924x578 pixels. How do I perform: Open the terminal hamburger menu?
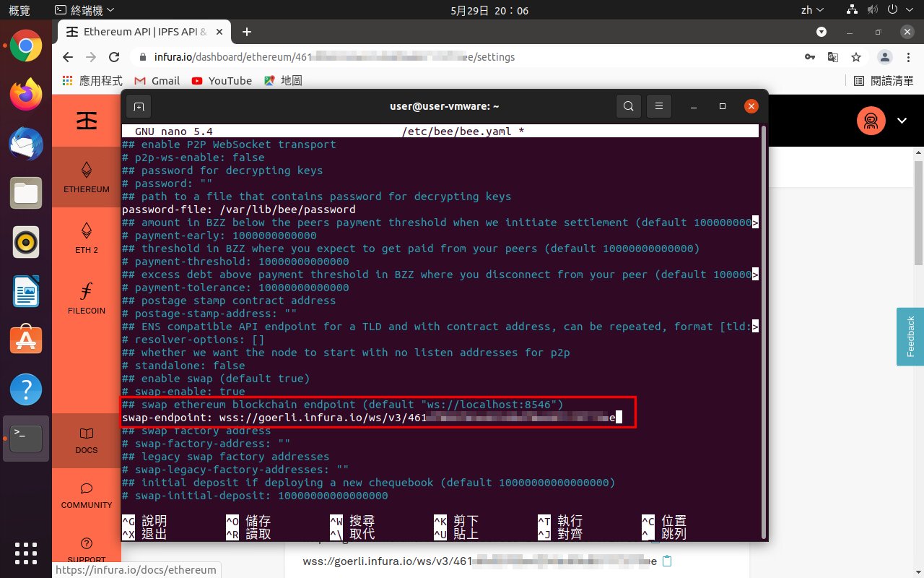(658, 106)
